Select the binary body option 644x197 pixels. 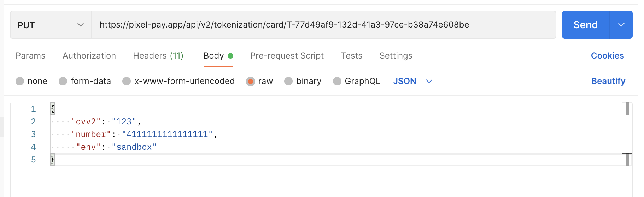pos(288,81)
